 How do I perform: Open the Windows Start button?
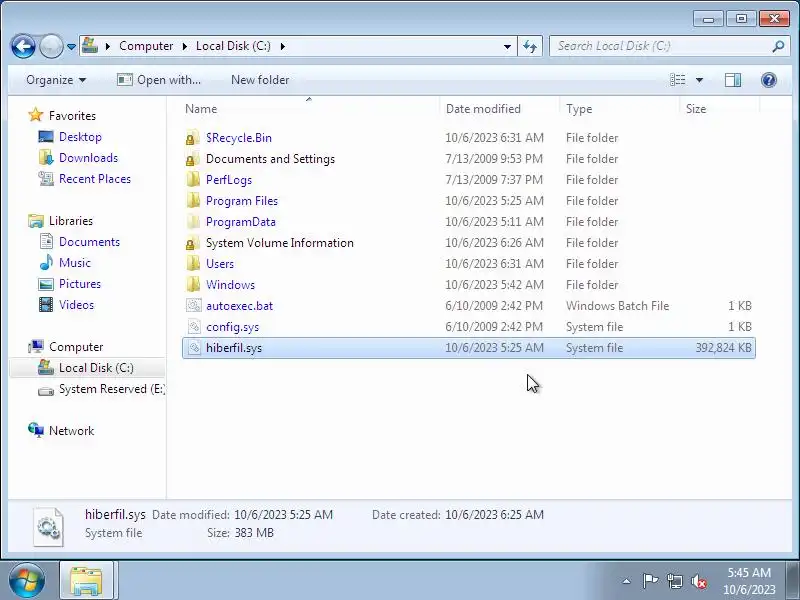(27, 580)
